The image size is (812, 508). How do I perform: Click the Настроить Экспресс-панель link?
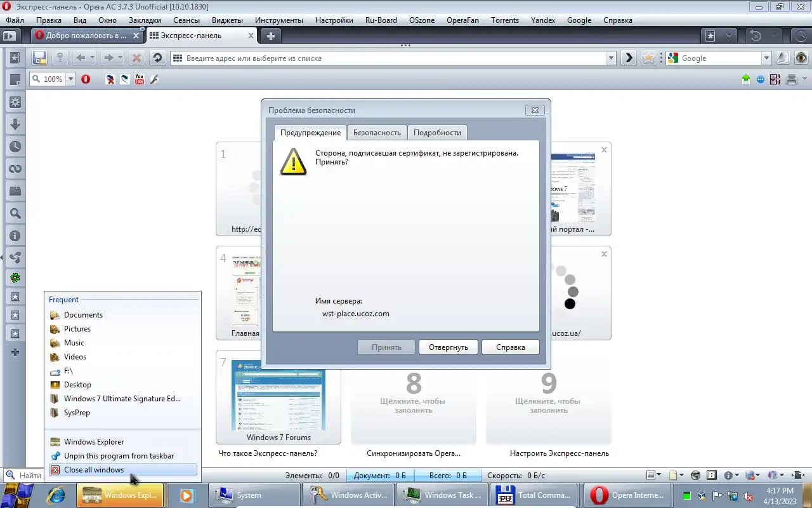tap(560, 453)
